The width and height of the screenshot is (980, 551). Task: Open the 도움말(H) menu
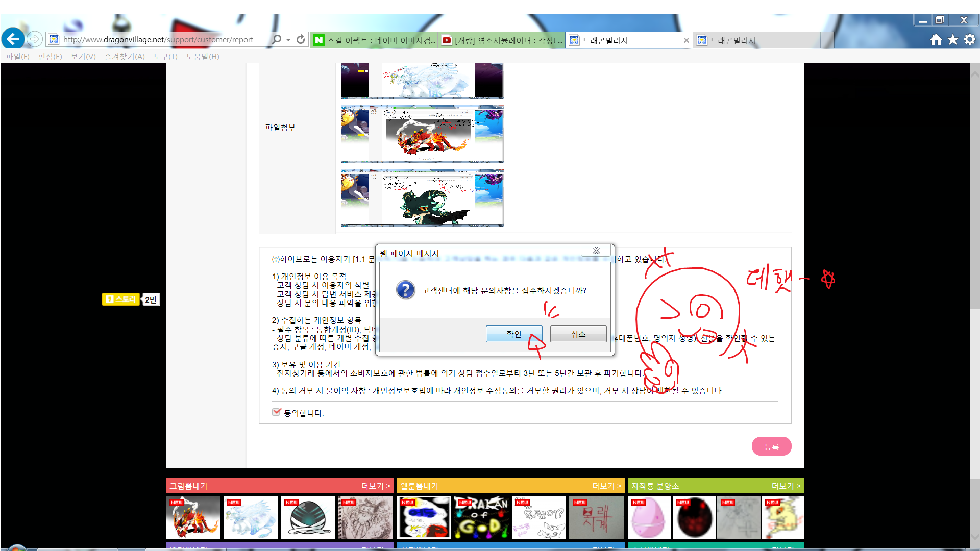[x=203, y=56]
